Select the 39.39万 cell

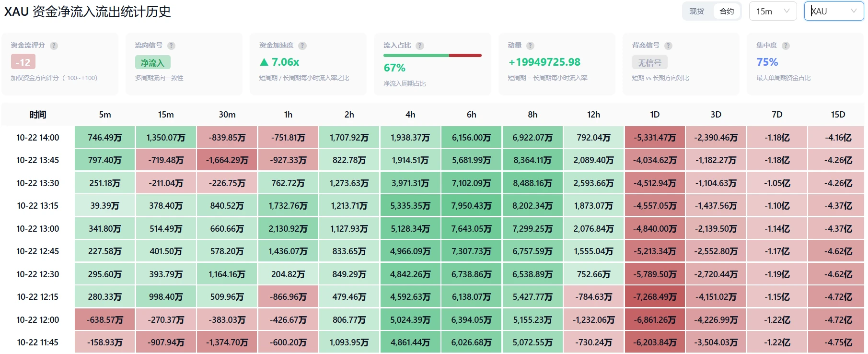pyautogui.click(x=105, y=206)
